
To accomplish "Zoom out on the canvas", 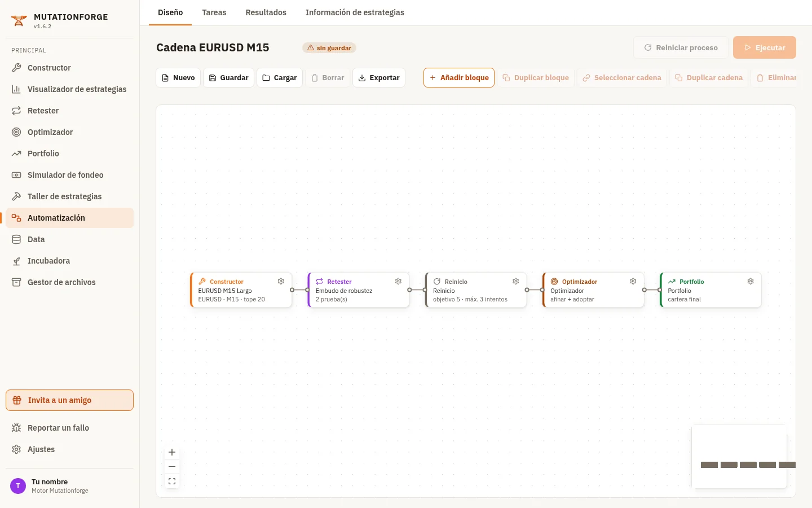I will pyautogui.click(x=172, y=467).
